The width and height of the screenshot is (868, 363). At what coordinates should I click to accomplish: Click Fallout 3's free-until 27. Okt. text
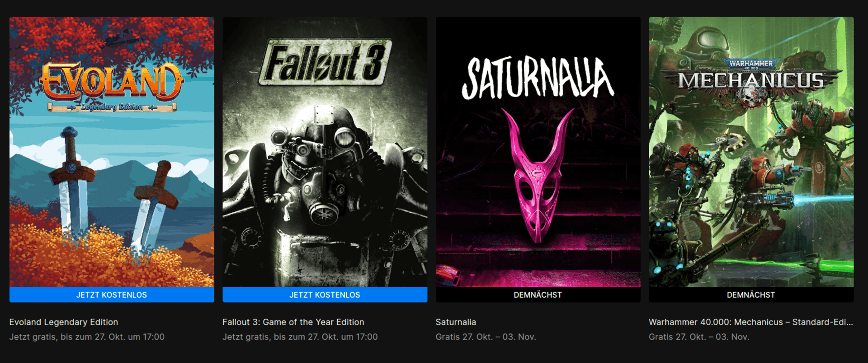[x=300, y=337]
